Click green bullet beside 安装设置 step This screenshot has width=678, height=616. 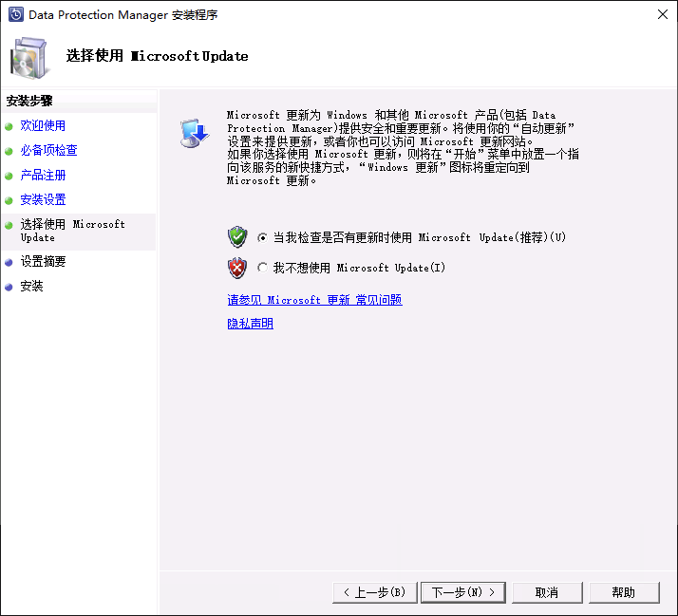9,200
